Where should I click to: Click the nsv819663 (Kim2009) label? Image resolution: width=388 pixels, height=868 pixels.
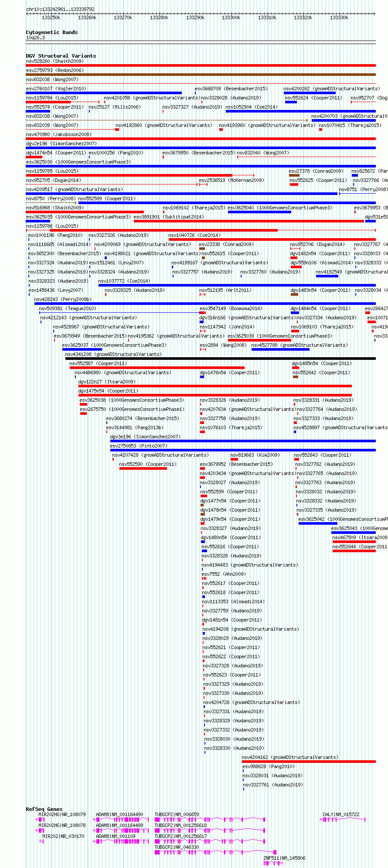[255, 455]
